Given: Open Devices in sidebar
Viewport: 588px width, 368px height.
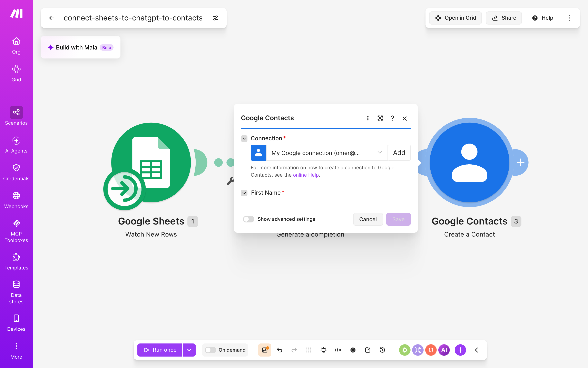Looking at the screenshot, I should tap(16, 323).
